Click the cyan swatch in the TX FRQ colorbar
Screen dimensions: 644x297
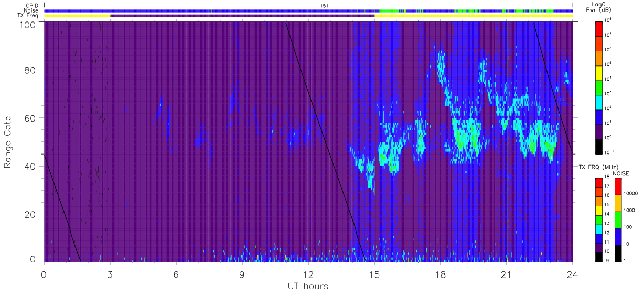(598, 229)
